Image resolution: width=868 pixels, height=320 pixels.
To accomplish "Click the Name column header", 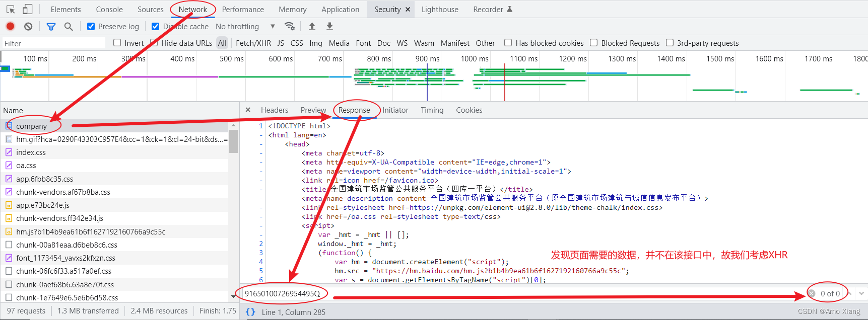I will 119,110.
